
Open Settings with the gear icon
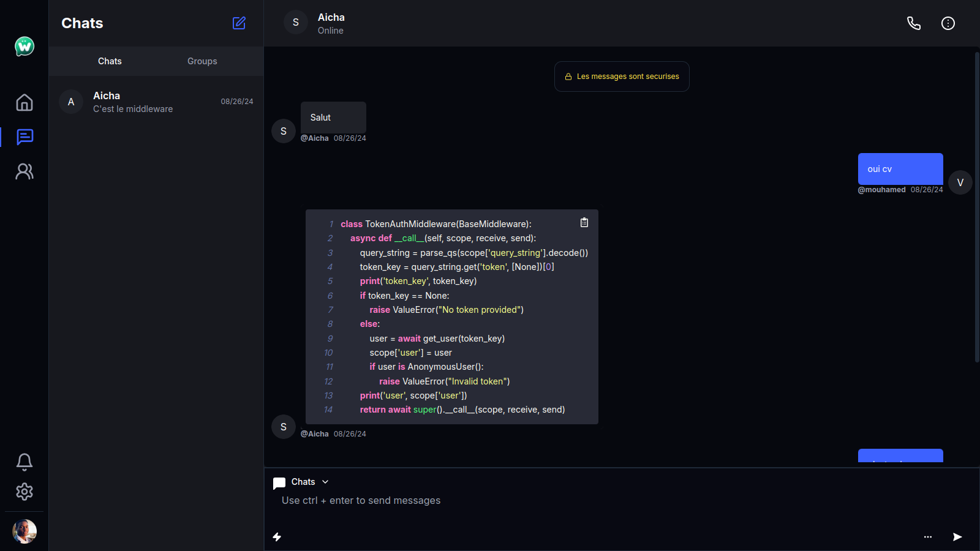[24, 492]
